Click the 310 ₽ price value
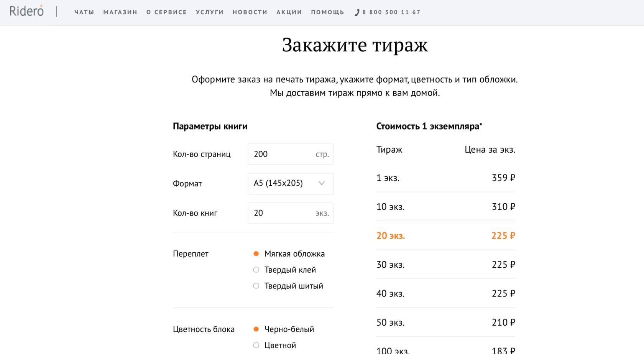 pos(504,207)
